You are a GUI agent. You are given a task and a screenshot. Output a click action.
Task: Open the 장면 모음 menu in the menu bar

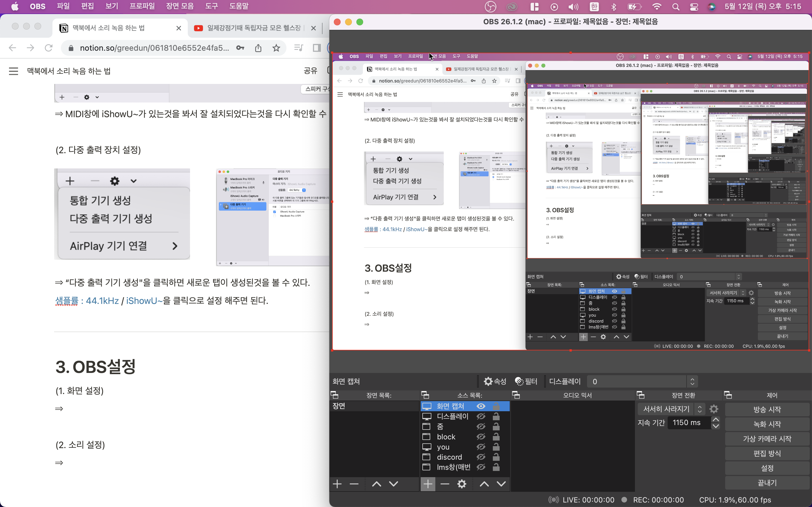tap(180, 6)
